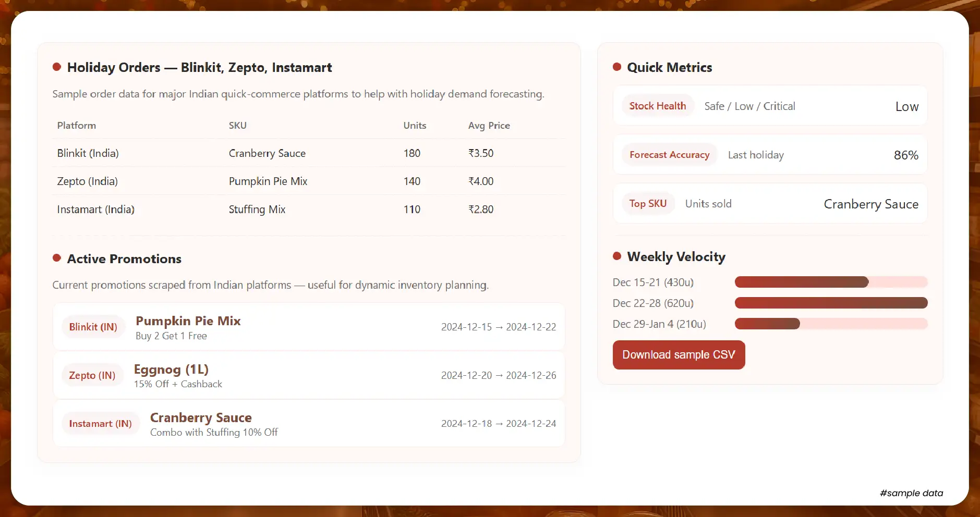Select the Zepto (India) table row
This screenshot has height=517, width=980.
[309, 181]
